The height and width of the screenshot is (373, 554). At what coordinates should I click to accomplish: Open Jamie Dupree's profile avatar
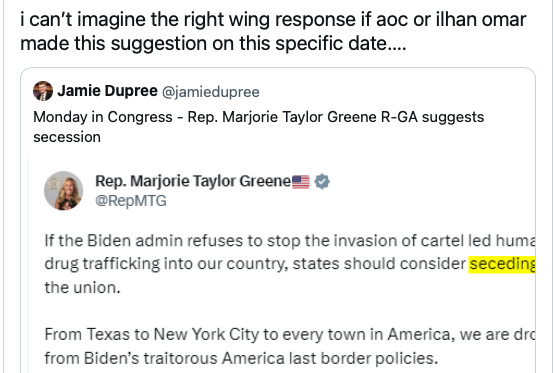pyautogui.click(x=43, y=91)
